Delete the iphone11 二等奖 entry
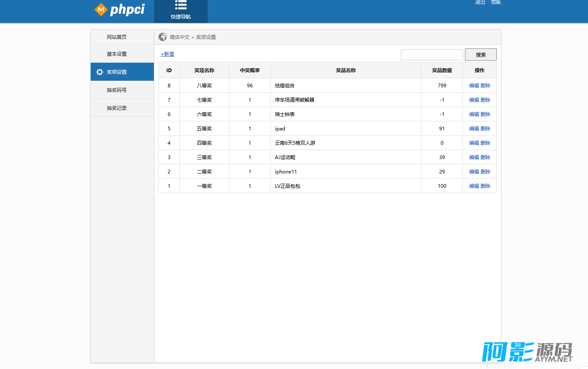The height and width of the screenshot is (369, 588). pos(485,172)
